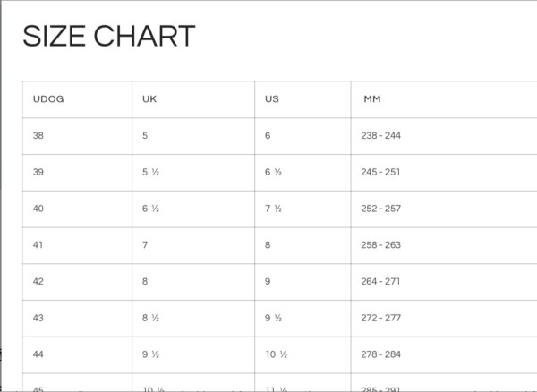The width and height of the screenshot is (537, 392).
Task: Click the UDOG size 40 cell
Action: point(38,209)
